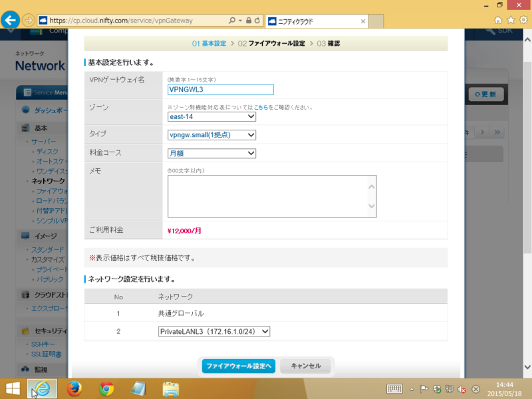Click the ¥12,000/月 fee text
This screenshot has width=532, height=399.
(x=184, y=231)
